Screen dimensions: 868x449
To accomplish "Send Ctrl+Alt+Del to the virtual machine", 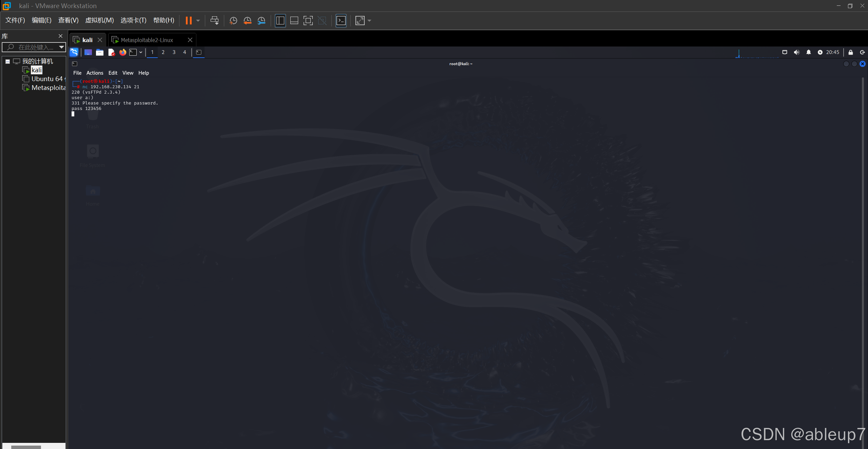I will 214,21.
